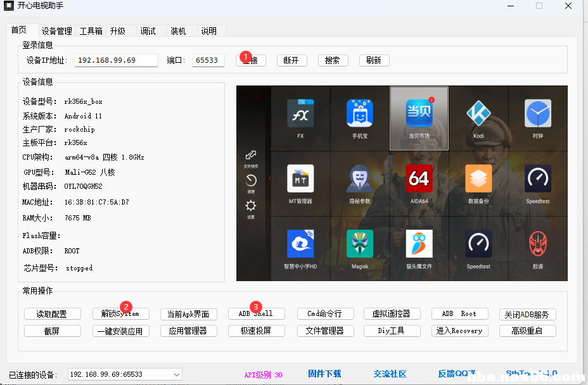
Task: Click the 固件下载 link
Action: (324, 374)
